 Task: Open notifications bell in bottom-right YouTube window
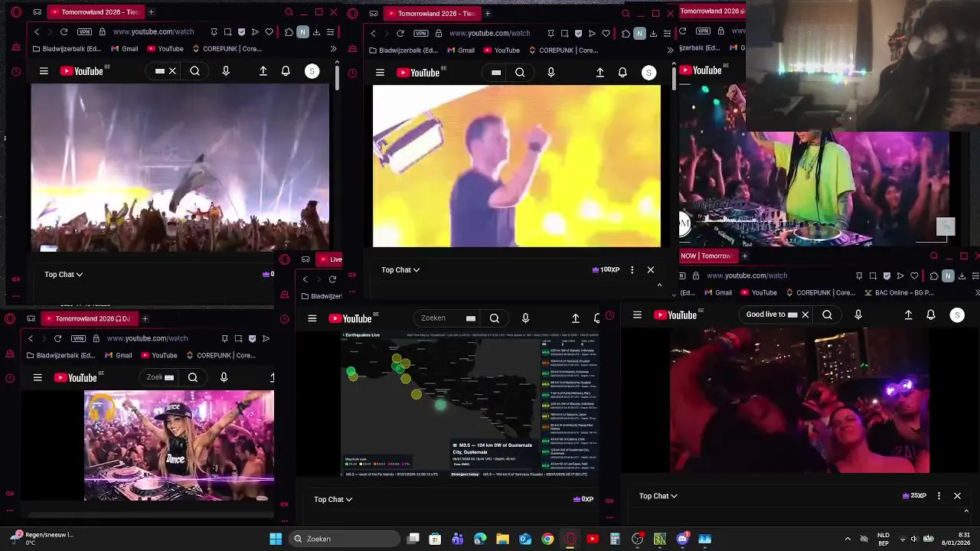click(x=931, y=315)
